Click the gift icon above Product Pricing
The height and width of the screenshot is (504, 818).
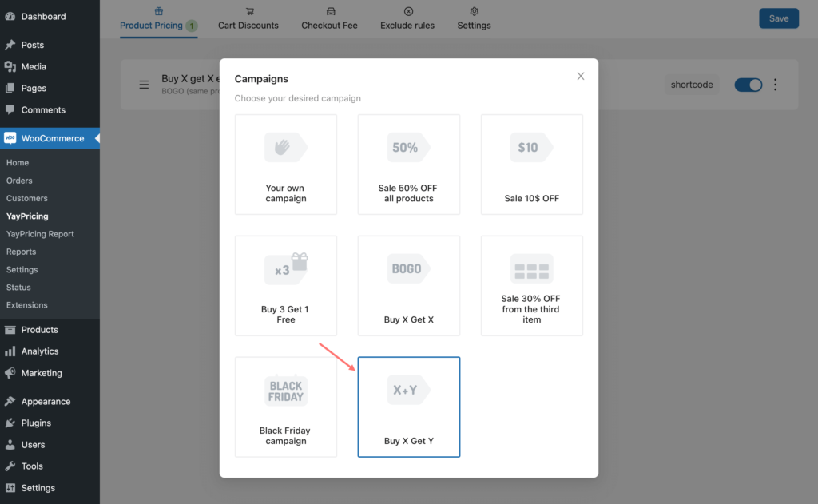159,11
